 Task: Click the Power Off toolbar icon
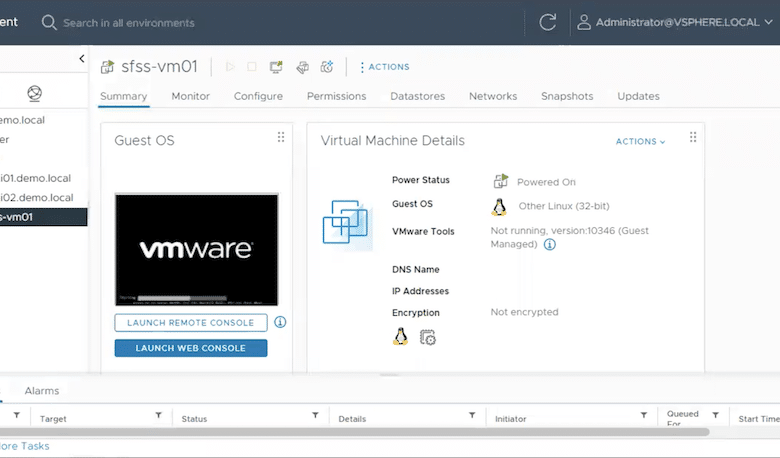(252, 67)
